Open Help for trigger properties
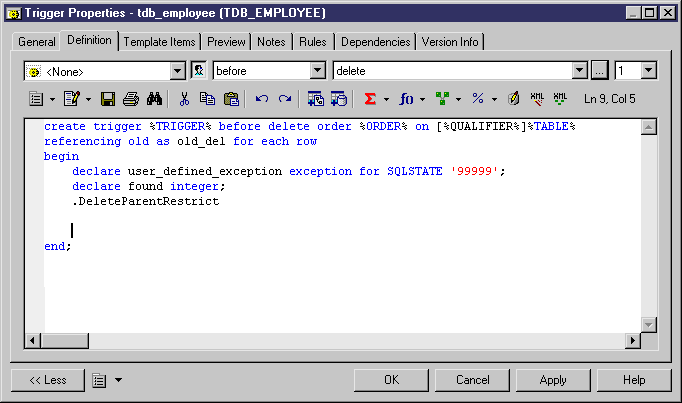This screenshot has width=682, height=403. [634, 380]
